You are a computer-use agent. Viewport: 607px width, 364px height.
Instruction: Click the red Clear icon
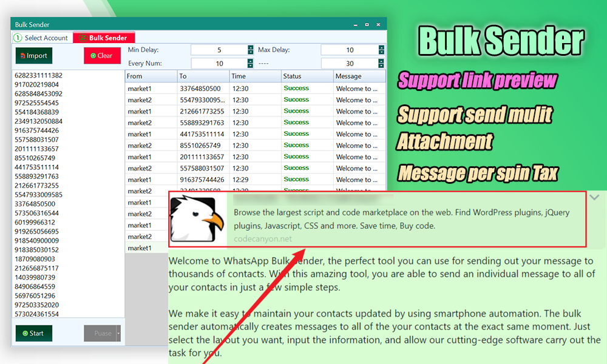coord(92,55)
